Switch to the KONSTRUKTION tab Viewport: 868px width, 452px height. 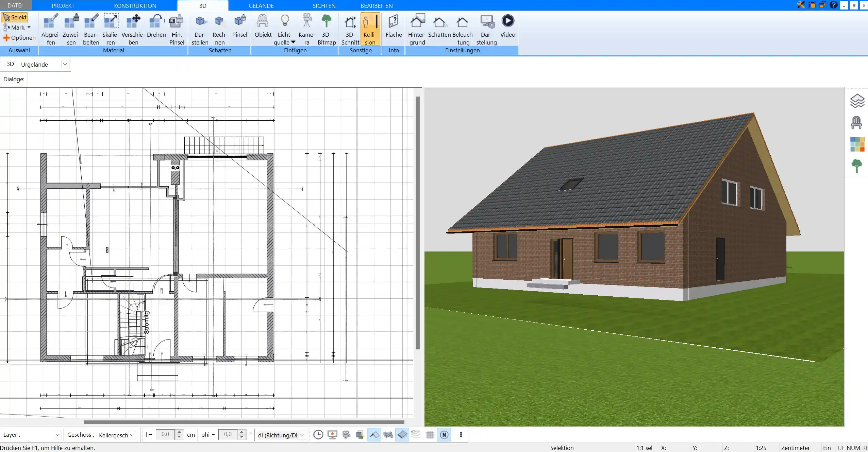[135, 5]
